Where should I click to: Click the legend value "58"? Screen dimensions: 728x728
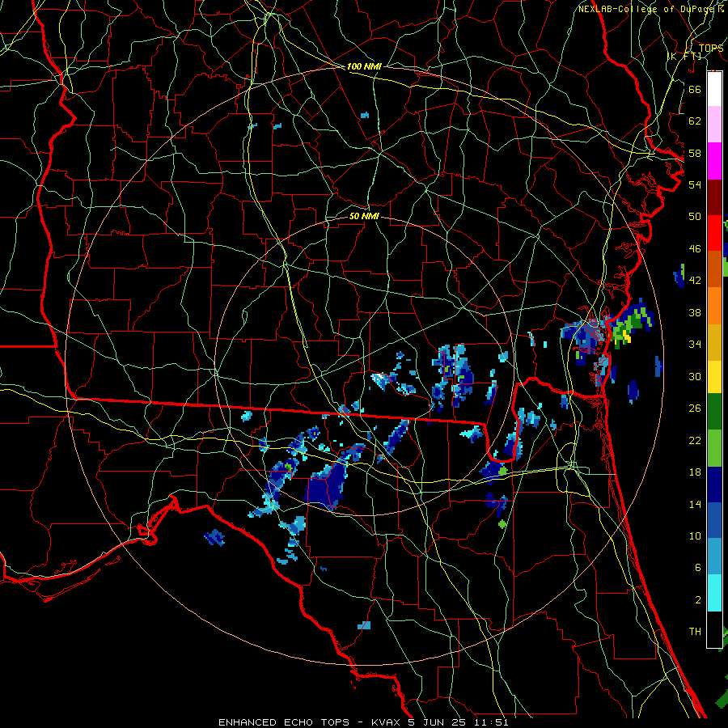(695, 153)
